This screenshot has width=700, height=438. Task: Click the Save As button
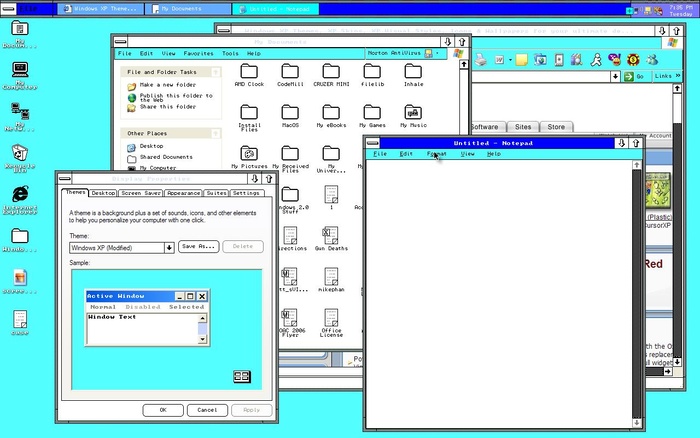198,246
